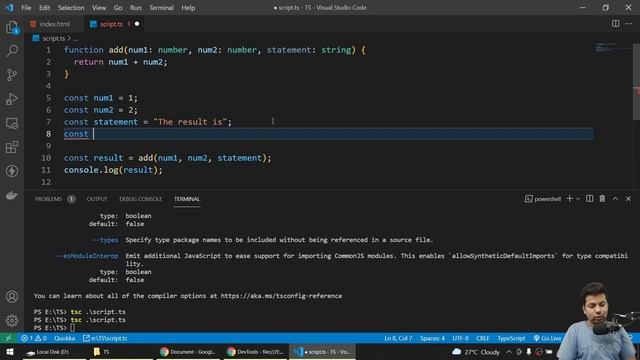Switch to Document - Google Chrome taskbar item
The width and height of the screenshot is (640, 360).
188,351
